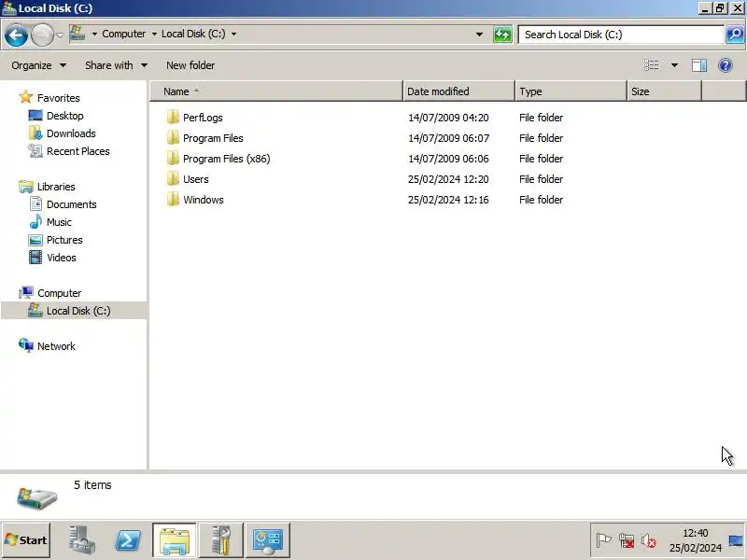Click the network status tray icon
Image resolution: width=747 pixels, height=560 pixels.
pyautogui.click(x=626, y=540)
